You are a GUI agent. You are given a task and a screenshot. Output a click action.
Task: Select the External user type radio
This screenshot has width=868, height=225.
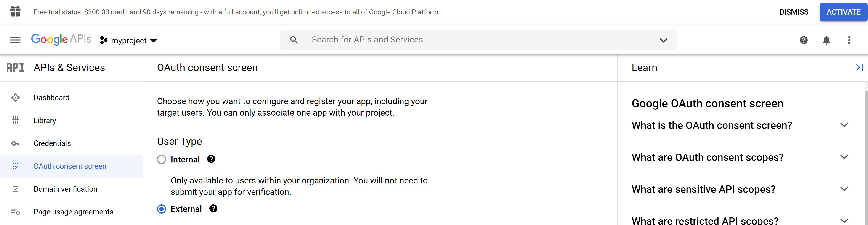tap(161, 209)
